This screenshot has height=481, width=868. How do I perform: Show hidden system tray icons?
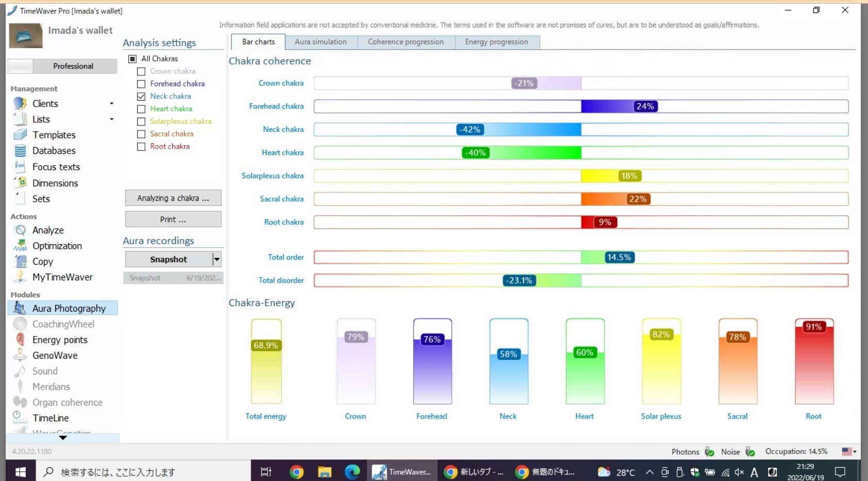(650, 472)
